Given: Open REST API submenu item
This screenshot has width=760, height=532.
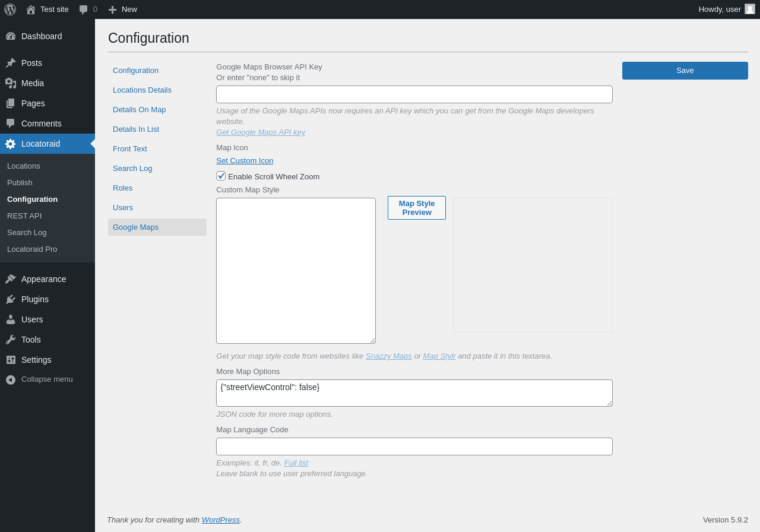Looking at the screenshot, I should coord(24,216).
